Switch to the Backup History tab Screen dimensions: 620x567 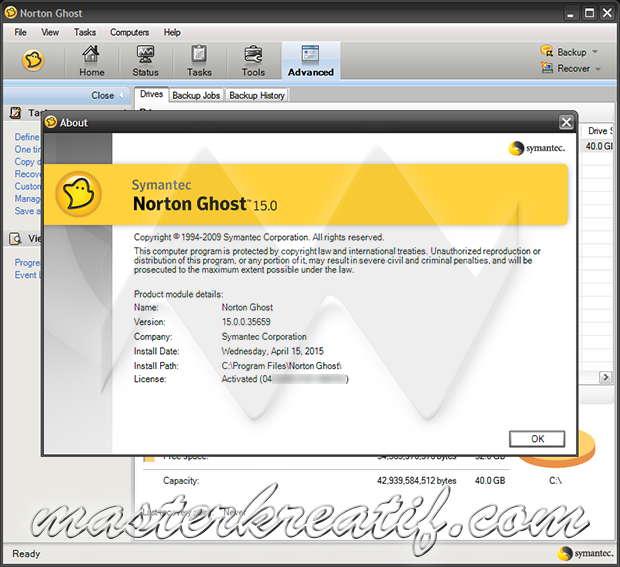click(x=257, y=95)
